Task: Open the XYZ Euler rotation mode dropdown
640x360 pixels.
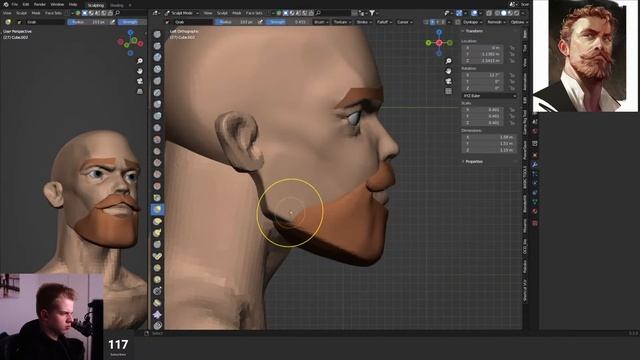Action: 489,96
